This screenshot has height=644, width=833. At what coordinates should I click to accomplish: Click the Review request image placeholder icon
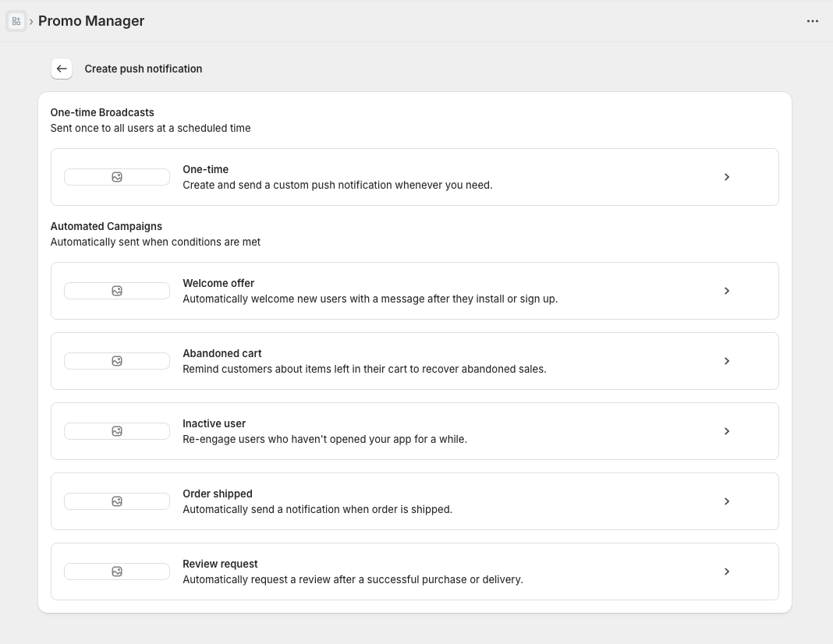click(117, 571)
